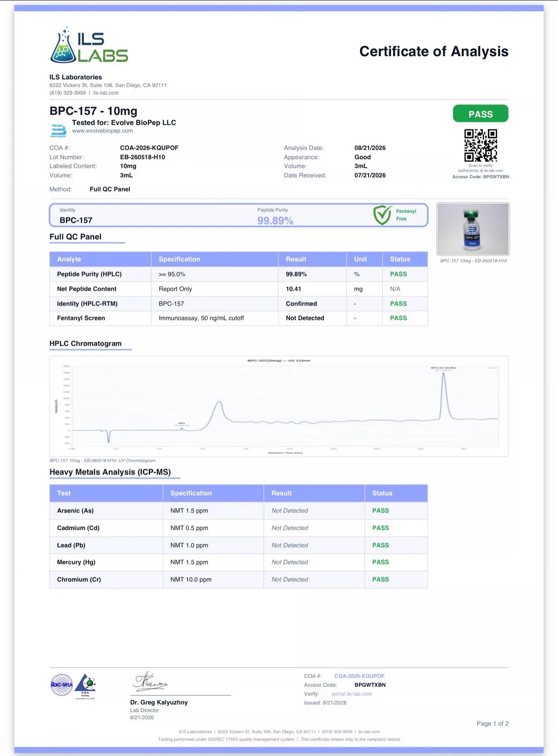Screen dimensions: 558x756
Task: Click the Arsenic (As) row label
Action: pyautogui.click(x=75, y=510)
